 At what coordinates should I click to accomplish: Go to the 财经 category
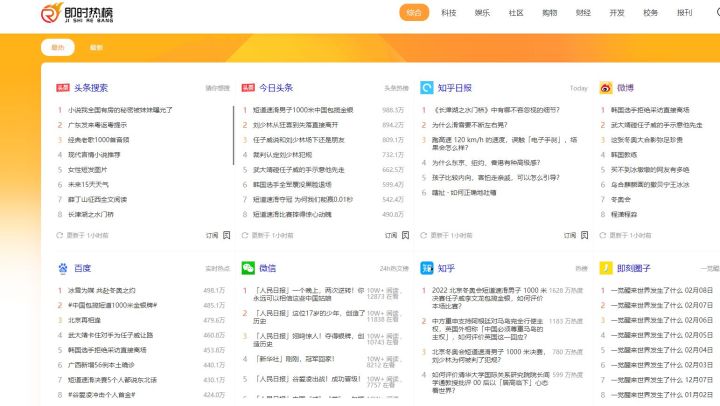point(583,13)
